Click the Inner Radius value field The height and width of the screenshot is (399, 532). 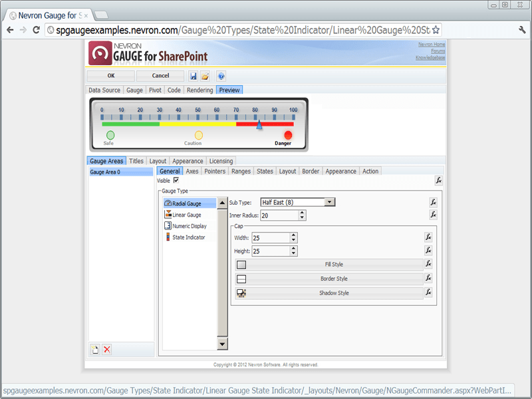[x=279, y=215]
